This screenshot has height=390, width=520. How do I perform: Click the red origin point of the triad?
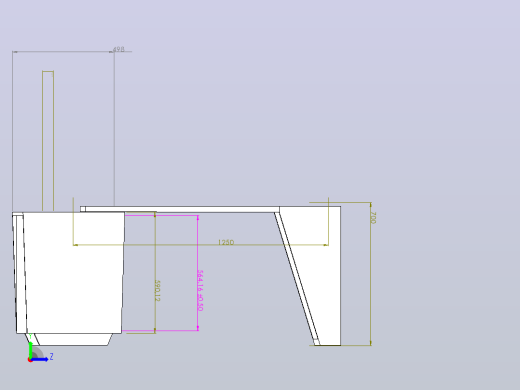[x=30, y=360]
